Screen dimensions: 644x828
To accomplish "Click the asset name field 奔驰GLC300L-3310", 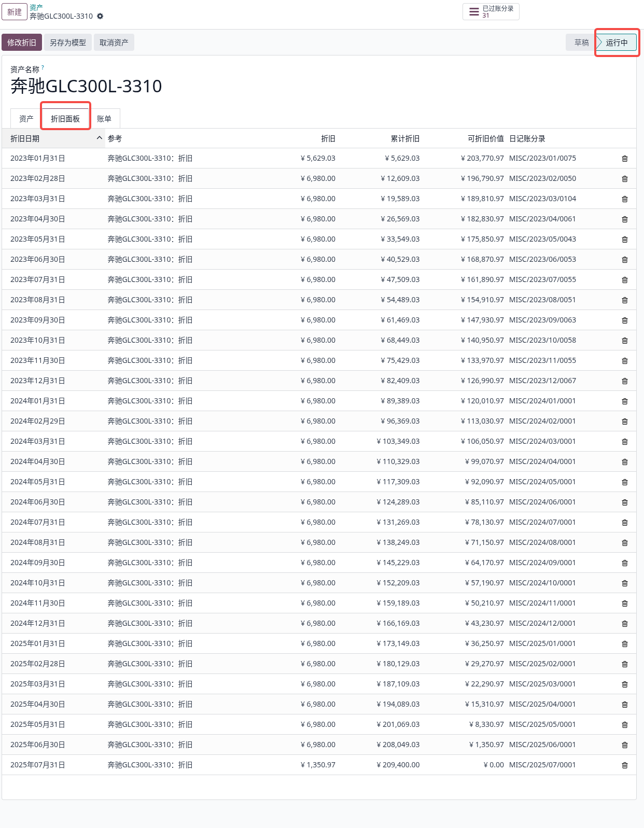I will point(86,86).
